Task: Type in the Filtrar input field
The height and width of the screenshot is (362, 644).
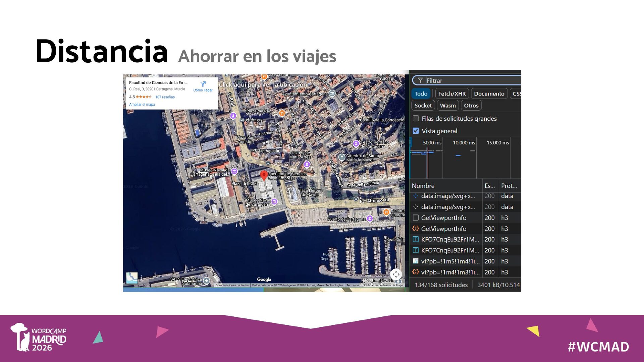Action: [470, 80]
